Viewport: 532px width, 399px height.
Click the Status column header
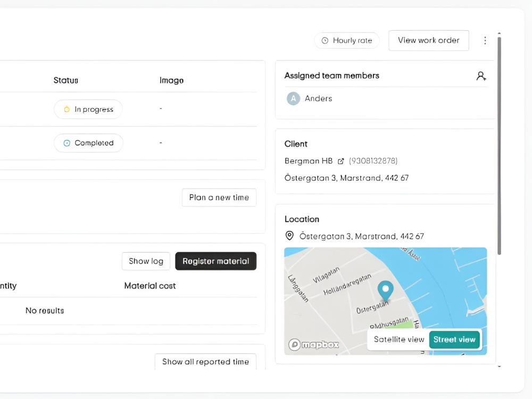click(x=66, y=80)
